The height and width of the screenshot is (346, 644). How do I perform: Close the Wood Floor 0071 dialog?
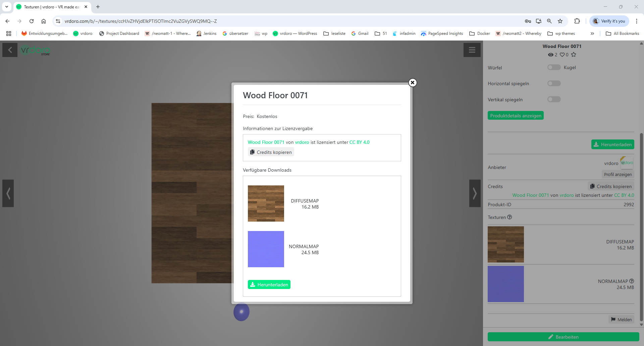413,82
